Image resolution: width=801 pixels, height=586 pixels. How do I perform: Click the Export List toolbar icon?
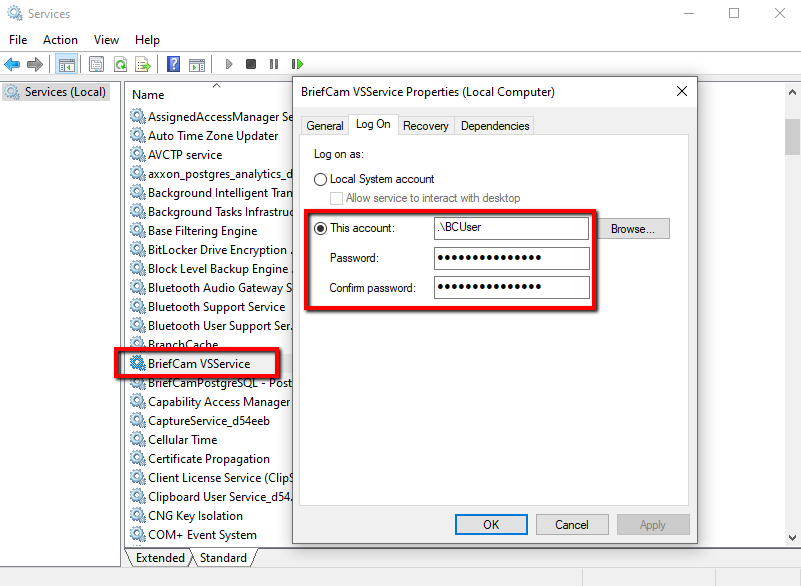pos(143,64)
